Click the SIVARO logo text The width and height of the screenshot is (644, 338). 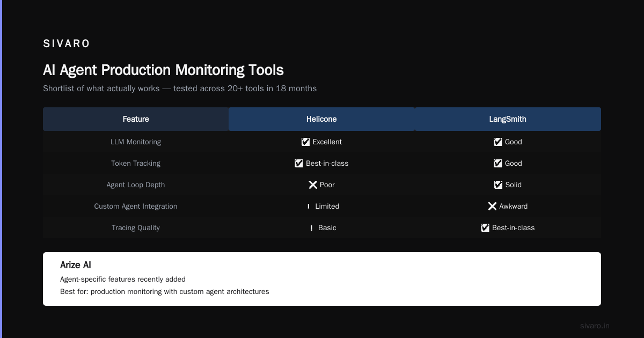pyautogui.click(x=67, y=43)
